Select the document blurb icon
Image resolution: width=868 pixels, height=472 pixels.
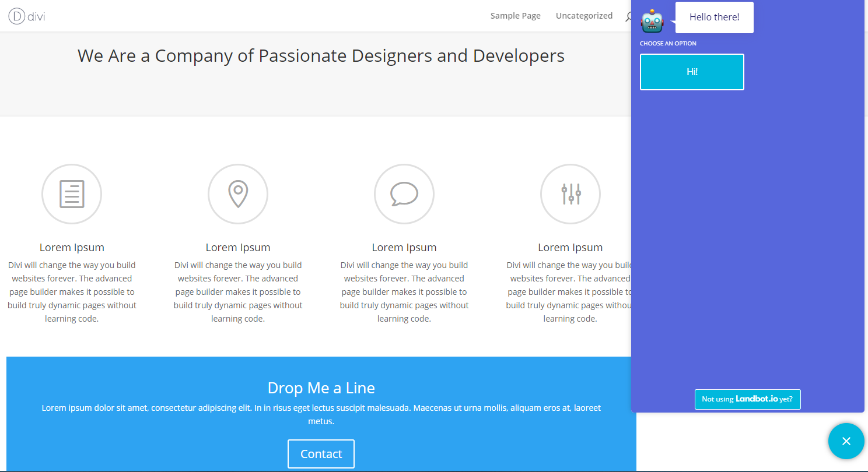click(x=72, y=194)
